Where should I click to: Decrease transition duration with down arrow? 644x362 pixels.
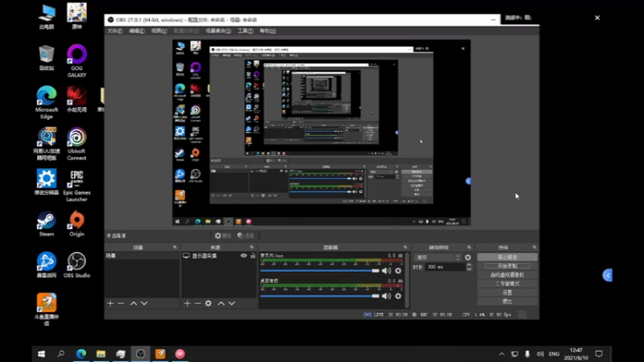point(469,269)
